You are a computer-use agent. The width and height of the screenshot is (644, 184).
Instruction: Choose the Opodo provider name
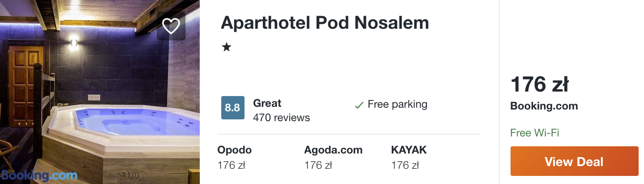pos(234,150)
